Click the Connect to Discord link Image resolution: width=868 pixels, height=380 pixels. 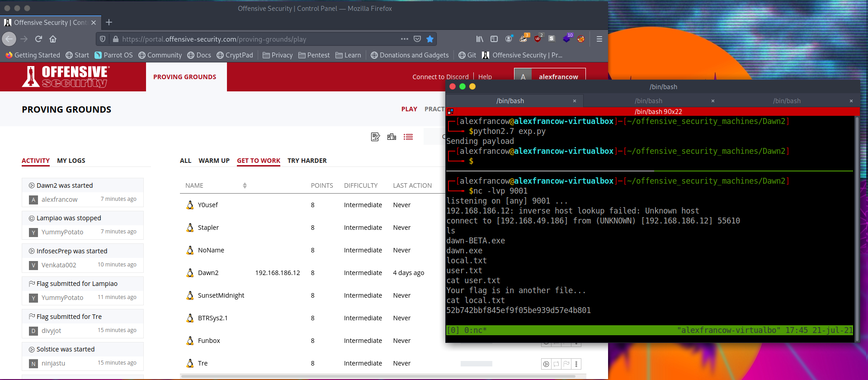[440, 77]
